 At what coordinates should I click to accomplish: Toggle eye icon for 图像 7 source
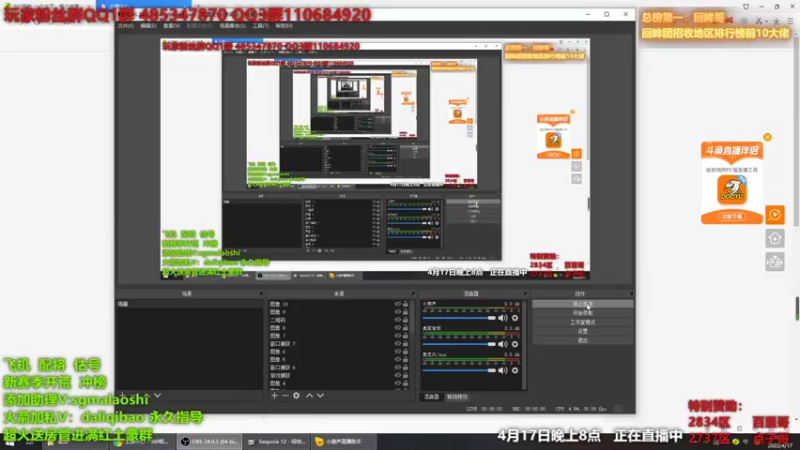pos(397,336)
